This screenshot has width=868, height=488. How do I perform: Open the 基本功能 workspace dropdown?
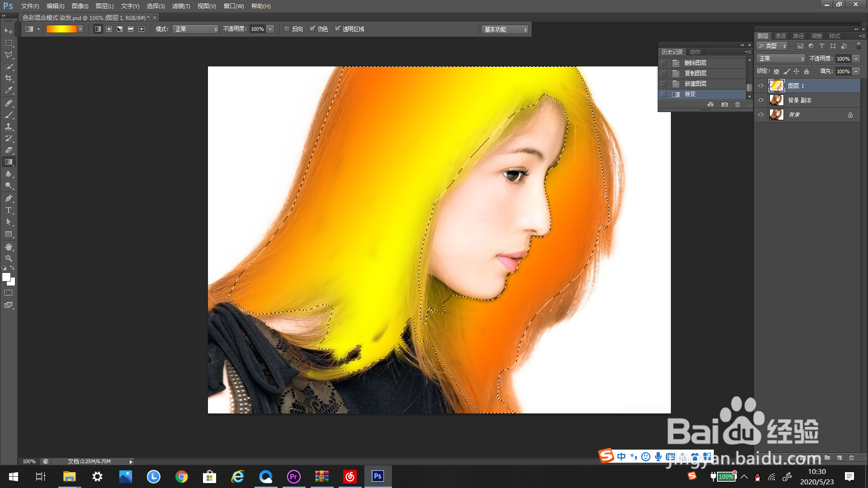click(505, 29)
